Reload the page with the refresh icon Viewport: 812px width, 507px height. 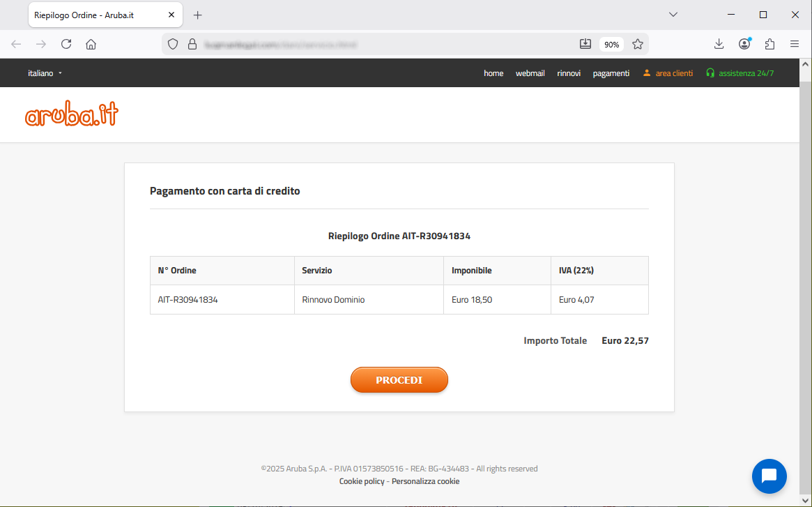click(x=66, y=44)
